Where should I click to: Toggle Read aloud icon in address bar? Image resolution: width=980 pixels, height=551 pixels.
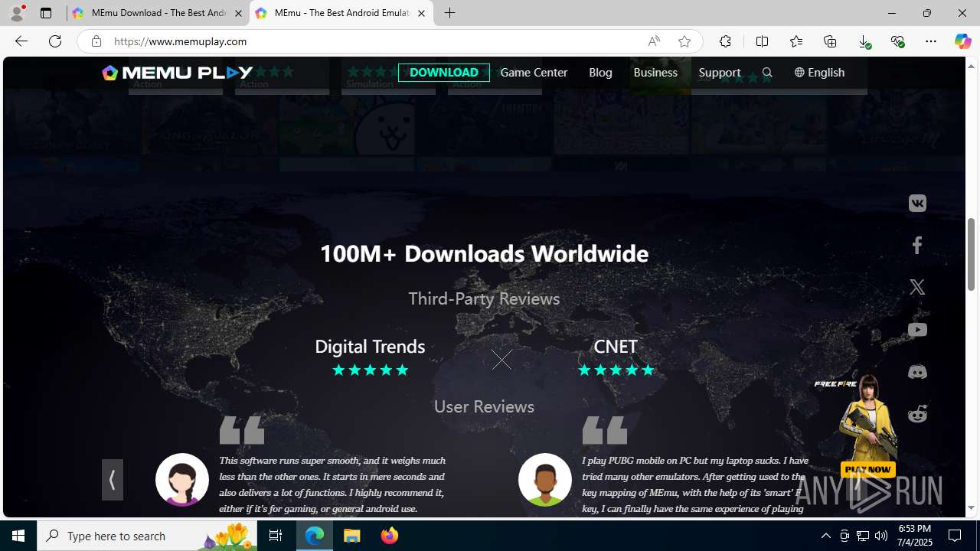coord(654,41)
